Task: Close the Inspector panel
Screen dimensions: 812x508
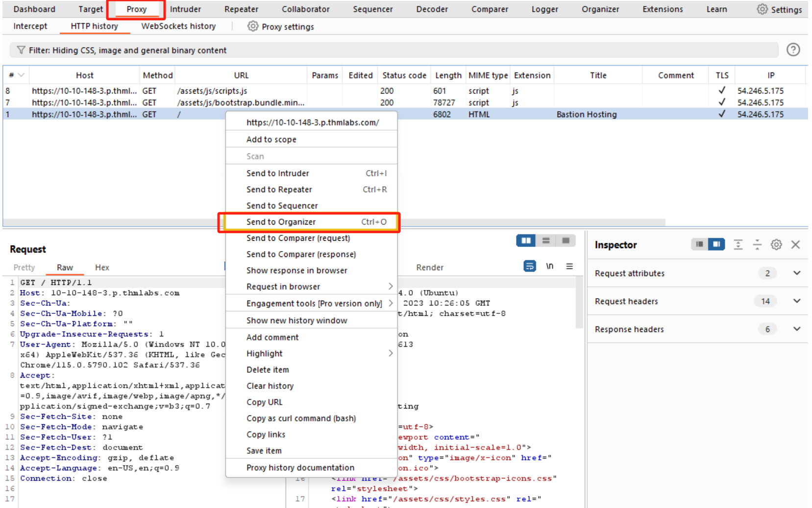Action: 795,245
